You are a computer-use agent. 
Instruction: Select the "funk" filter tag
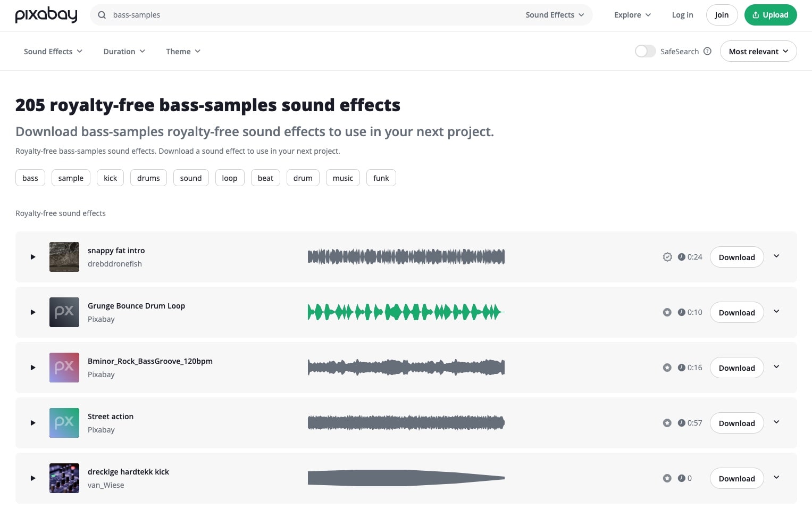[381, 178]
